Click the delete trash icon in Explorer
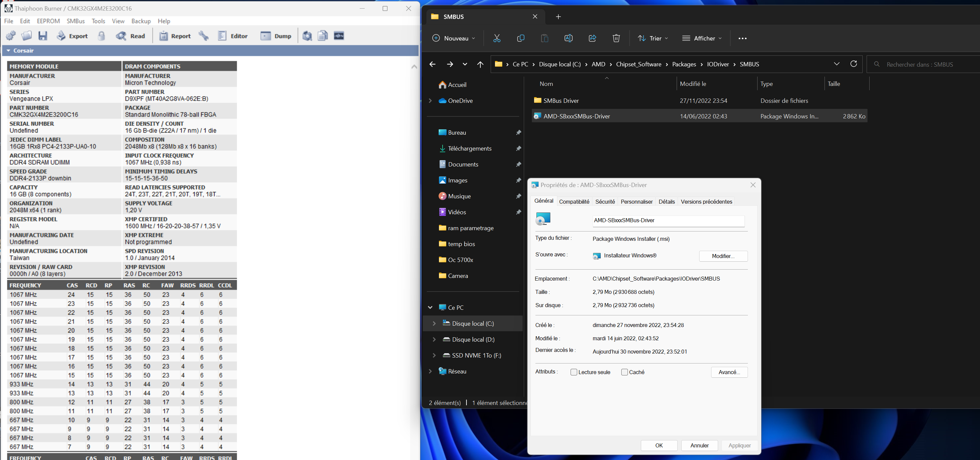The image size is (980, 460). (x=616, y=38)
